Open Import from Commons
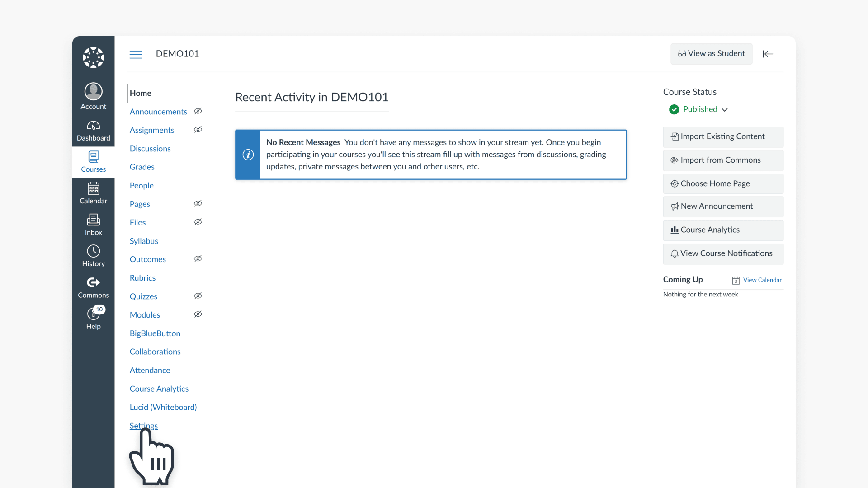This screenshot has width=868, height=488. 721,160
